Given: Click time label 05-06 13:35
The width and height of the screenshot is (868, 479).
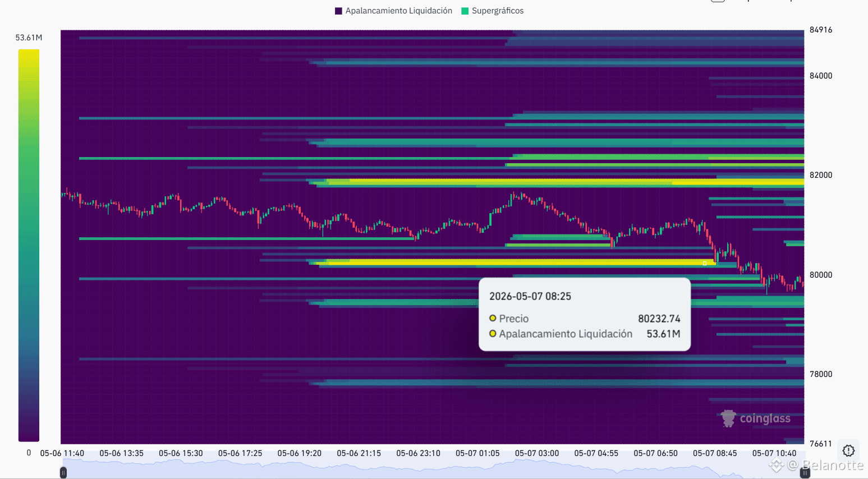Looking at the screenshot, I should 121,453.
